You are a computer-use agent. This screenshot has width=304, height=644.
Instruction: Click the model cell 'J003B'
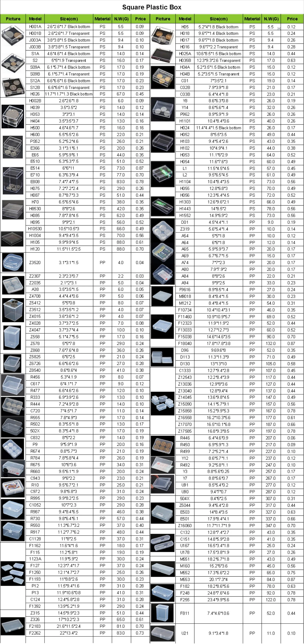pos(35,47)
